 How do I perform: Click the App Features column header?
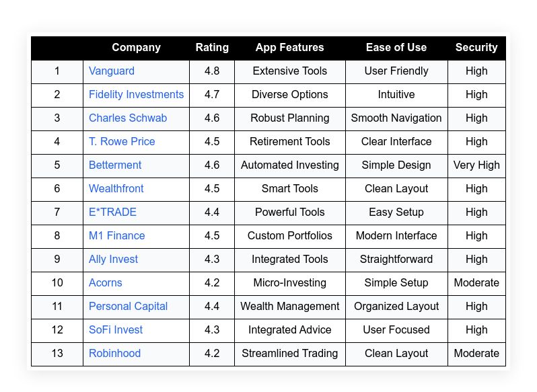click(290, 48)
